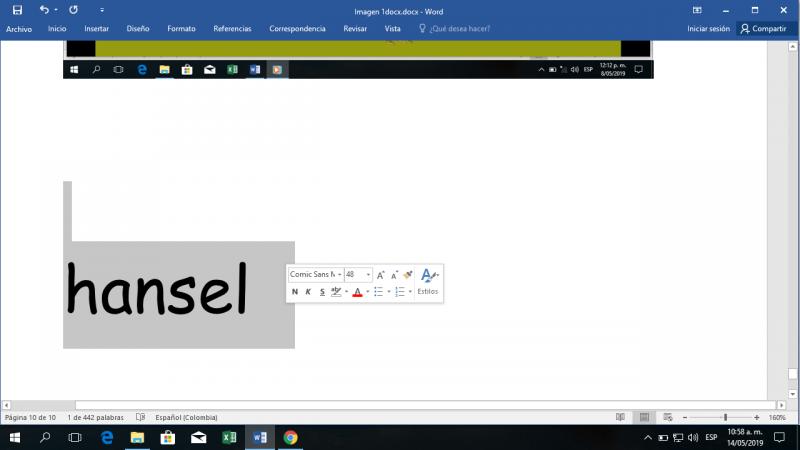Click the Increase font size icon

381,274
